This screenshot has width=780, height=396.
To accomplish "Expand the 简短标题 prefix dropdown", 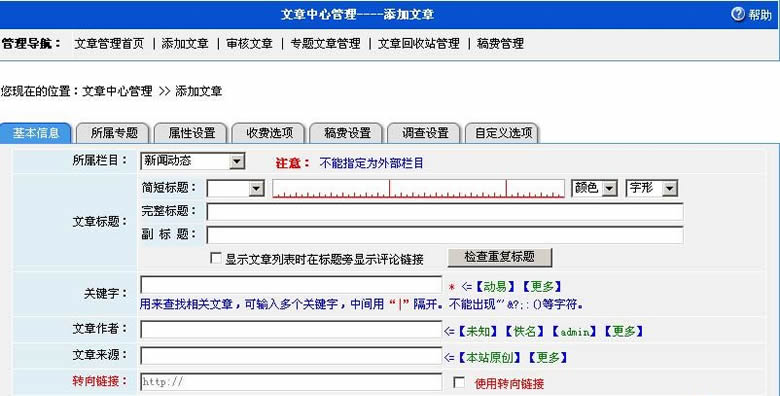I will (x=256, y=189).
